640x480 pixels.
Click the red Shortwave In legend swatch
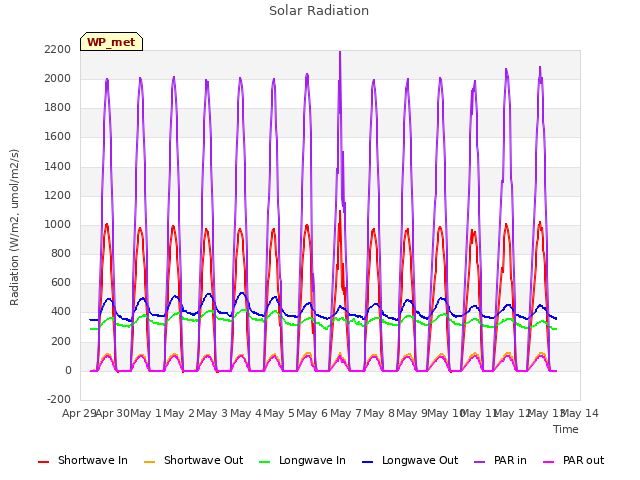pyautogui.click(x=43, y=462)
